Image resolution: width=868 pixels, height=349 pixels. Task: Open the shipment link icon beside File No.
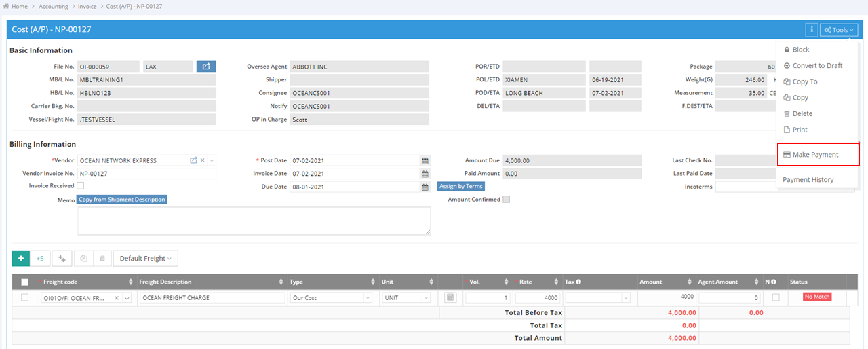pos(206,67)
